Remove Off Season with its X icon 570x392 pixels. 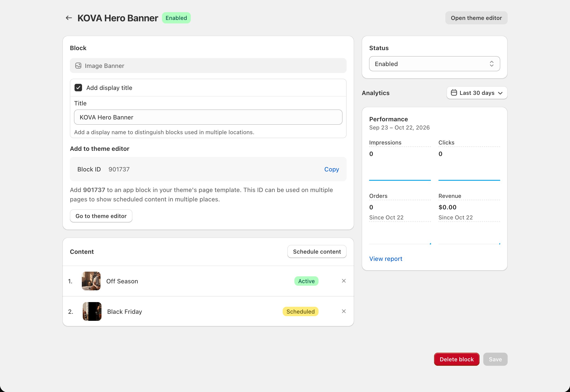click(344, 281)
